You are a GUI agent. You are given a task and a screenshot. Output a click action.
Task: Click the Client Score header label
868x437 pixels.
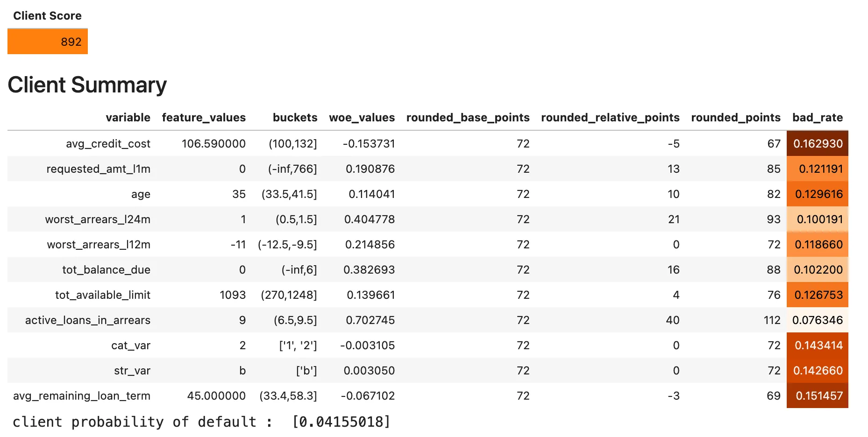coord(47,16)
